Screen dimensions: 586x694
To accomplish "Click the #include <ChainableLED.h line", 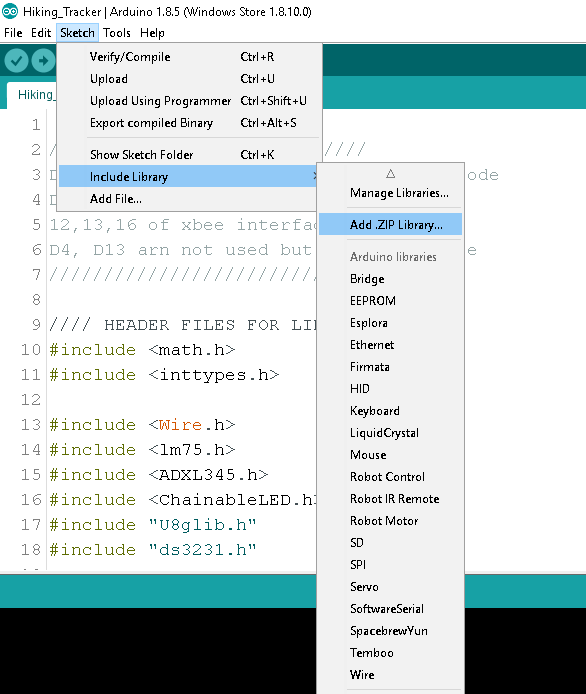I will (x=183, y=500).
